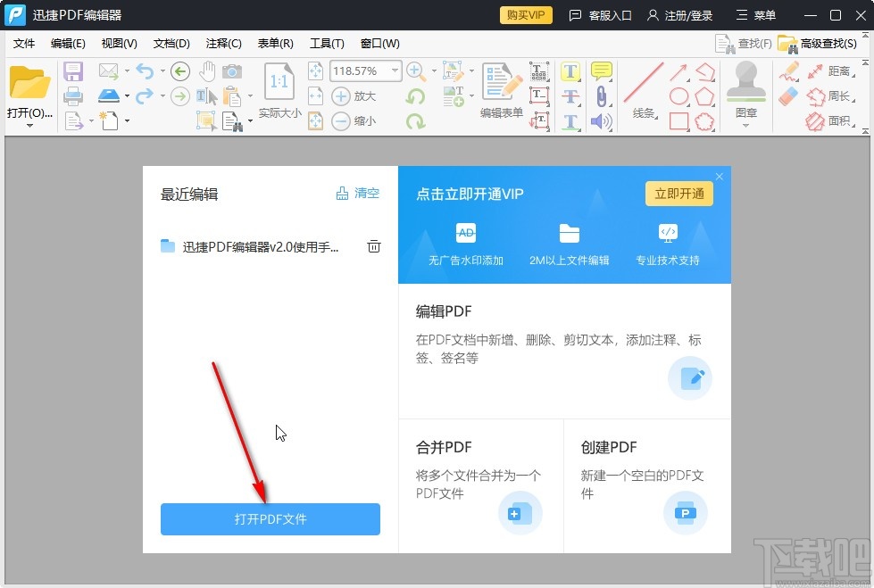Click the sound annotation tool icon
Image resolution: width=874 pixels, height=588 pixels.
[x=600, y=120]
